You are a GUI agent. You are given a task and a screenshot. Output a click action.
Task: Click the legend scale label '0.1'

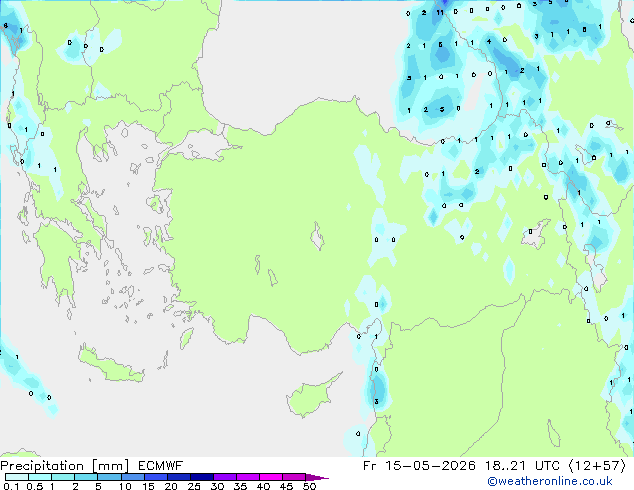11,486
